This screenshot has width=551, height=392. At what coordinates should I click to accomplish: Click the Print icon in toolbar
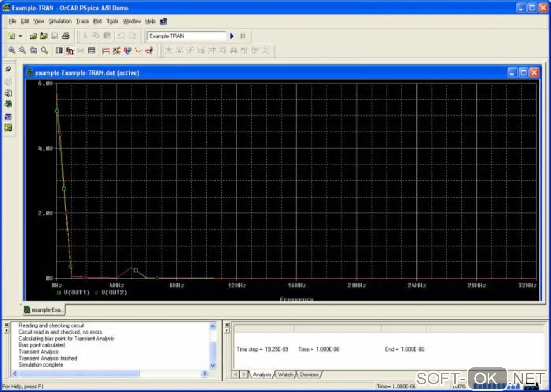[x=65, y=36]
